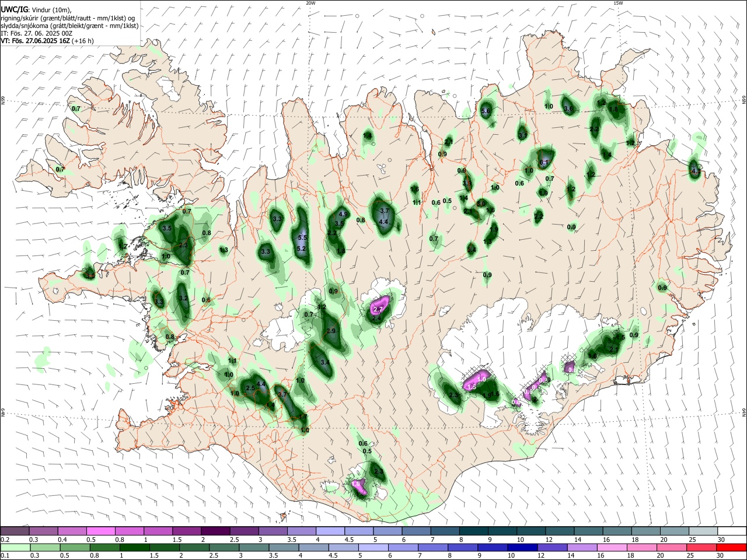Click the slate blue swatch labeled 7, teal scale
Screen dimensions: 747x560
coord(444,531)
